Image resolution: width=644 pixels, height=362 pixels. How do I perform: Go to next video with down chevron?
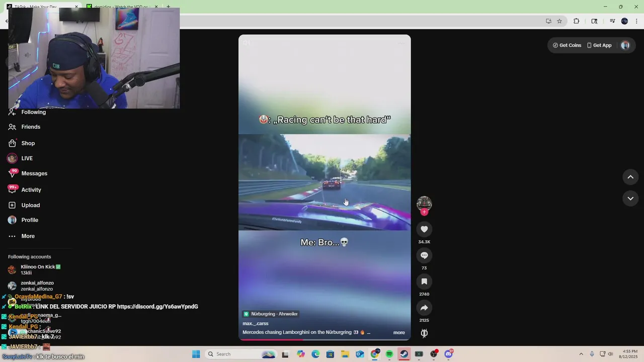pyautogui.click(x=630, y=199)
